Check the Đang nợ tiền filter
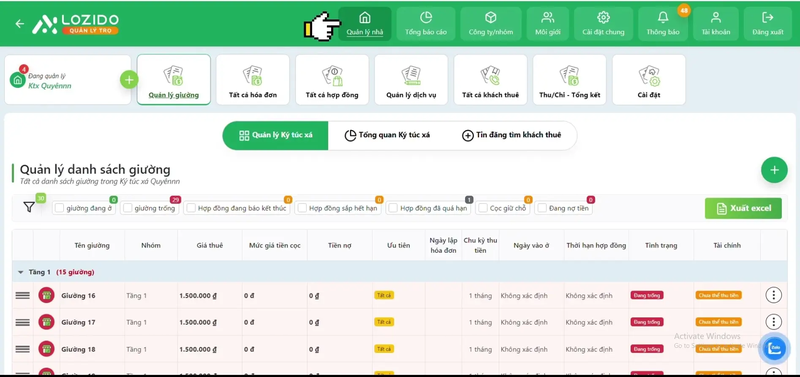The width and height of the screenshot is (800, 377). click(x=542, y=208)
